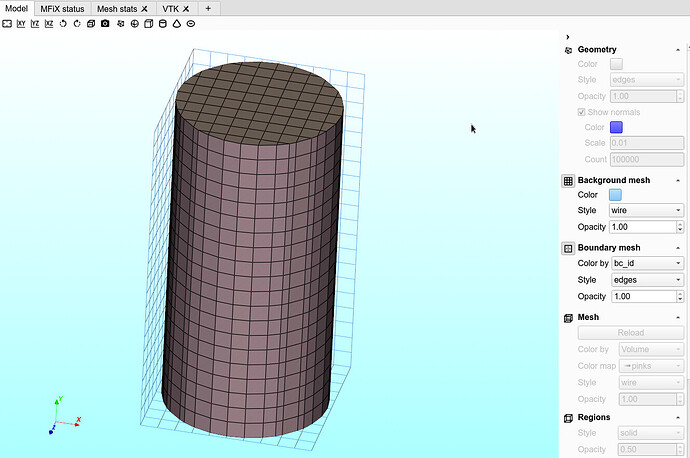Set view to the XY plane
The image size is (690, 458).
pos(21,23)
